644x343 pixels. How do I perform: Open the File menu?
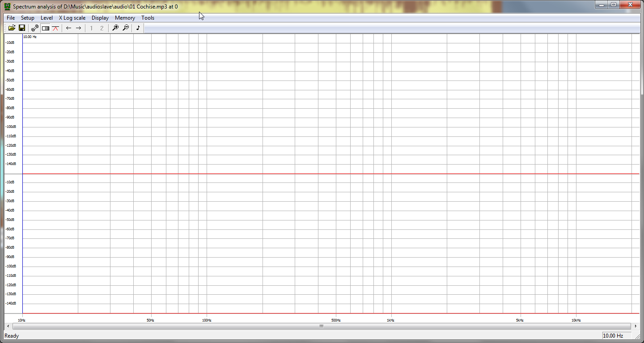point(11,18)
